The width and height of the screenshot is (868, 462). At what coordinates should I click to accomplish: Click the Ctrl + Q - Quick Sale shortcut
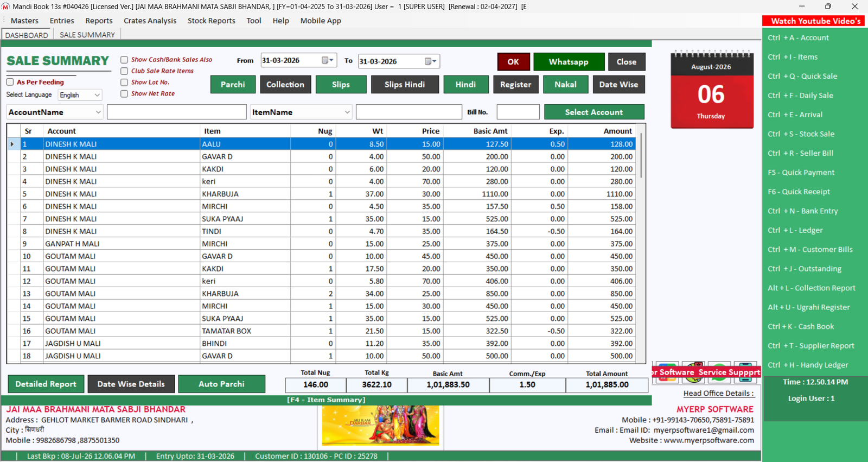(802, 76)
